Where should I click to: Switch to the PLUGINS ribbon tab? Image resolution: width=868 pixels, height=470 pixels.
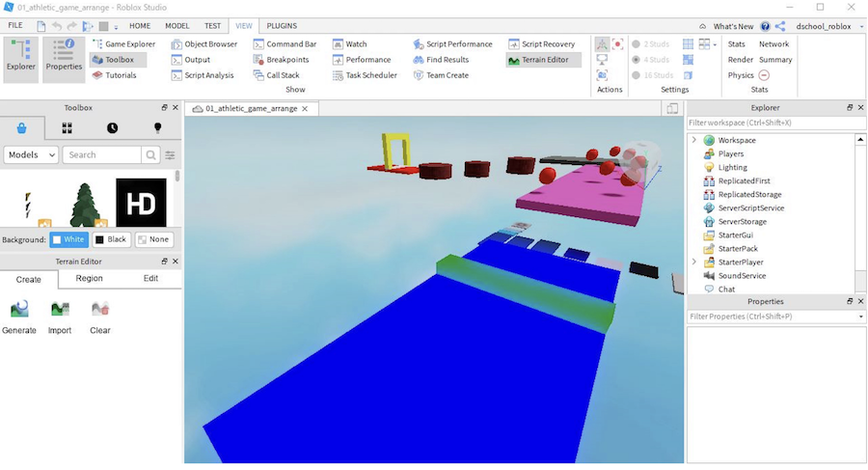coord(282,26)
